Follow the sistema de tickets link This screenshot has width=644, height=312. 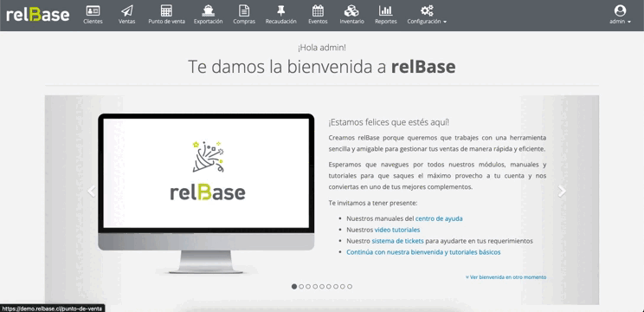pos(397,241)
